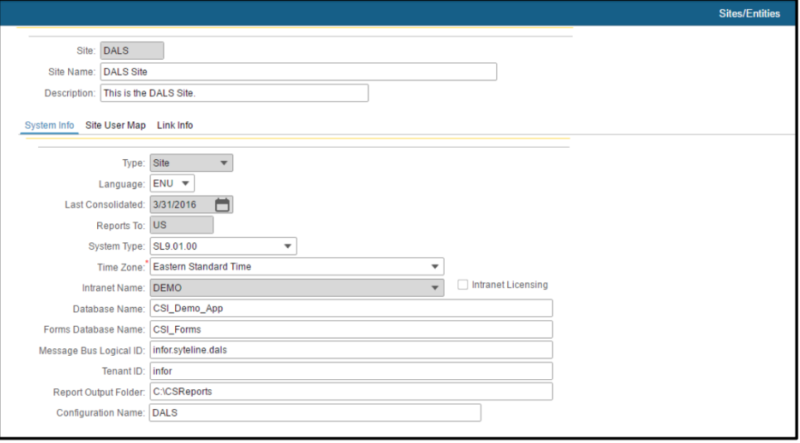The height and width of the screenshot is (443, 800).
Task: Click the Reports To field
Action: pyautogui.click(x=182, y=225)
